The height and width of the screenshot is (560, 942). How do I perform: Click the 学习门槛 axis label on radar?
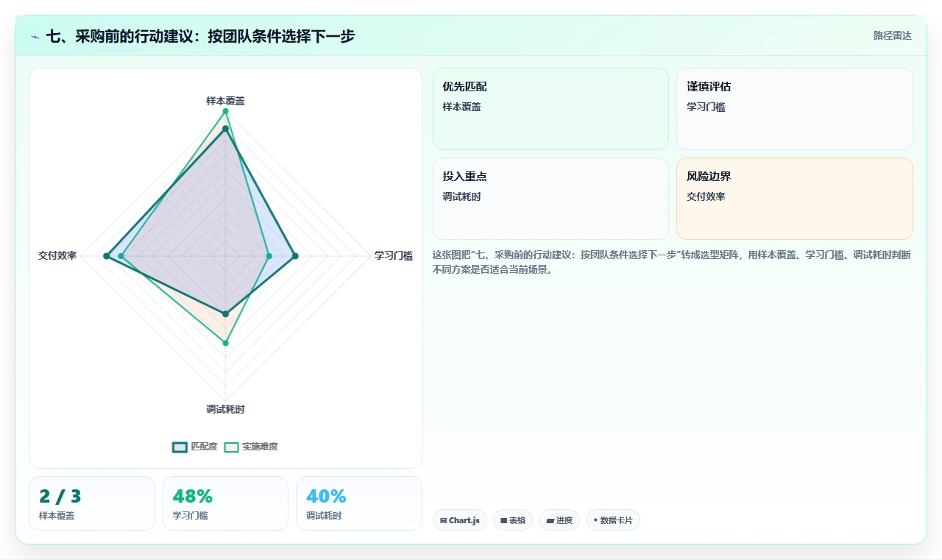(x=393, y=256)
